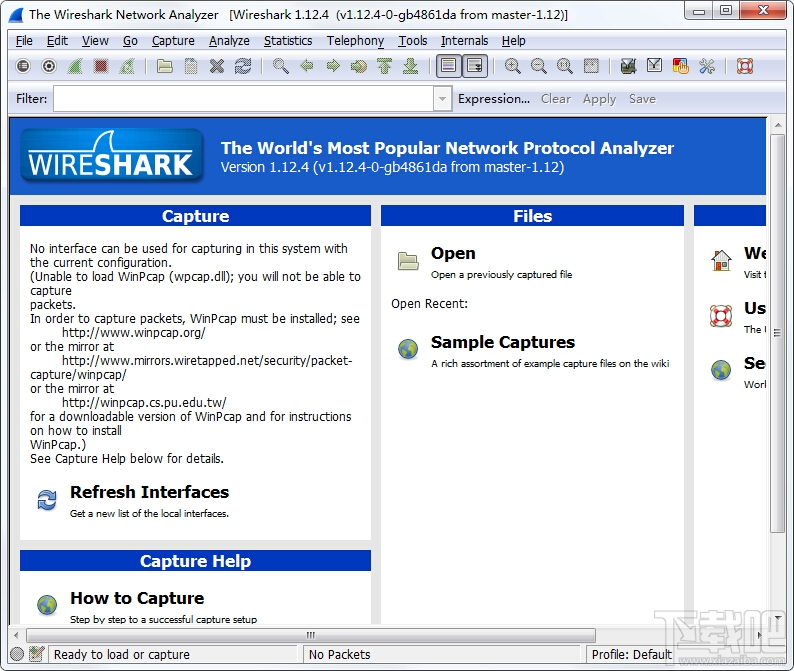
Task: Click 'Open Recent:' label
Action: click(429, 304)
